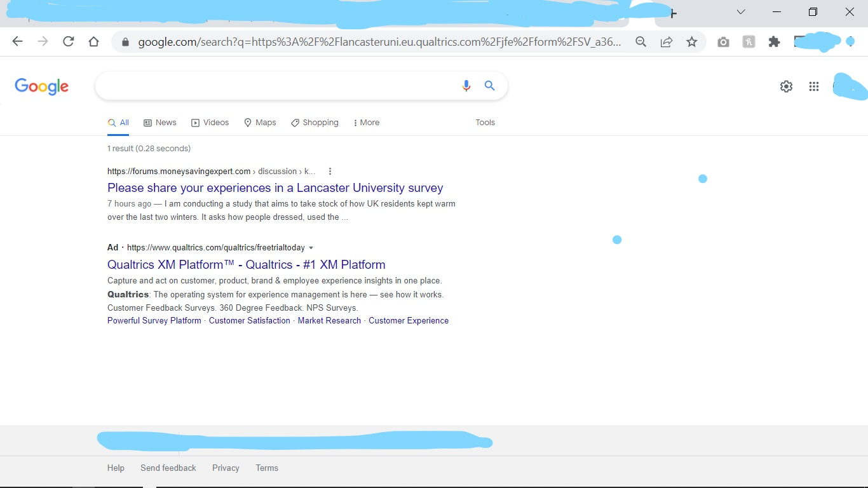Screen dimensions: 868x488
Task: Click the '1 result (0.28 seconds)' text
Action: pyautogui.click(x=149, y=149)
